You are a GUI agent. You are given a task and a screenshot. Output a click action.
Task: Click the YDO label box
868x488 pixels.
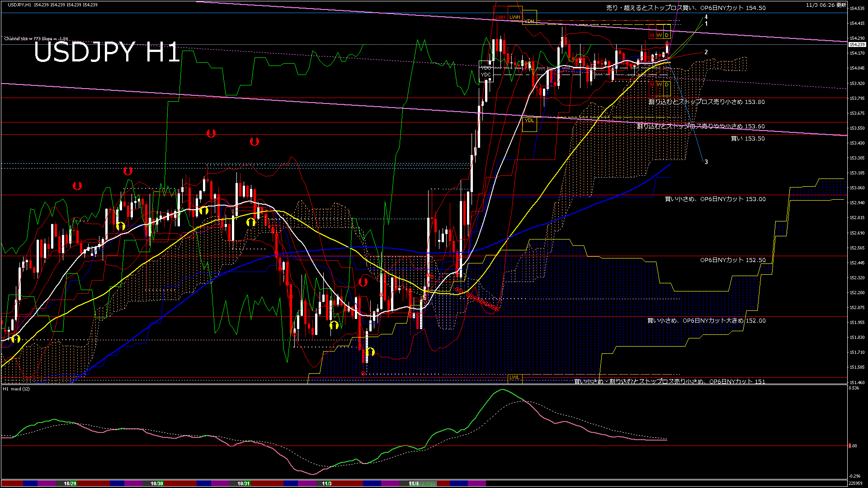(486, 68)
